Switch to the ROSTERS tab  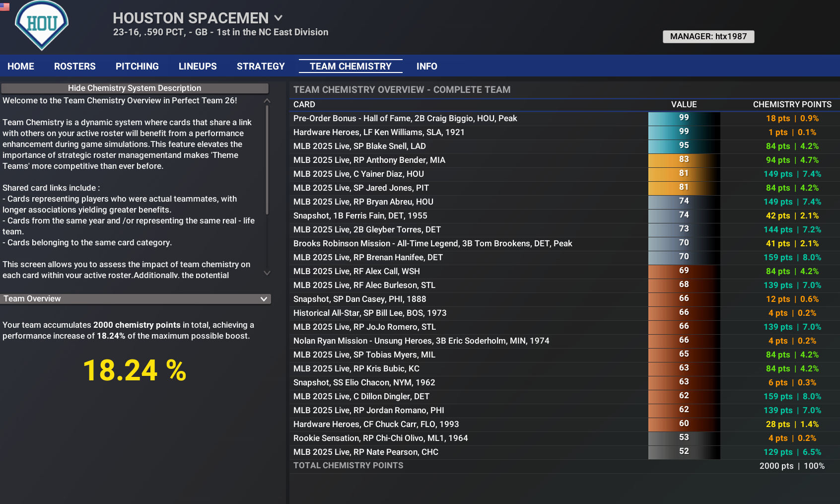(75, 67)
